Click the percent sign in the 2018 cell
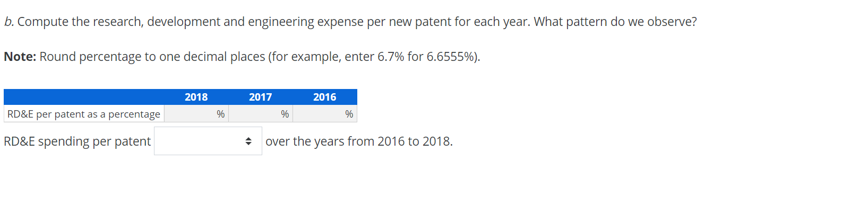This screenshot has width=868, height=205. [x=221, y=114]
